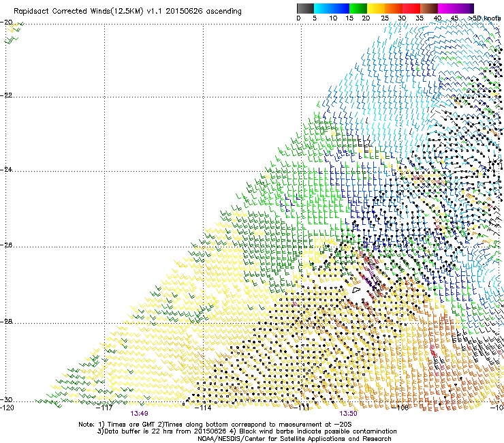Click the magenta 40-45 knots color segment
This screenshot has height=443, width=504.
pos(447,8)
